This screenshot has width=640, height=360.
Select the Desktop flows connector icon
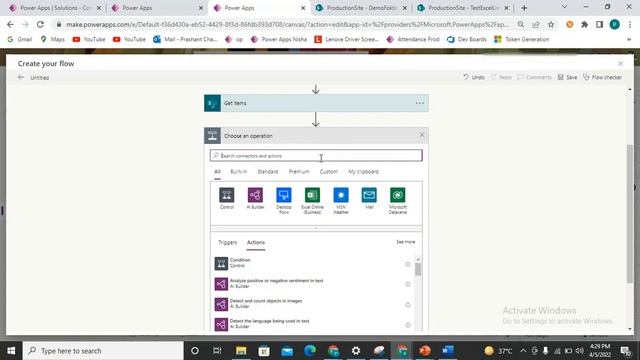coord(284,195)
